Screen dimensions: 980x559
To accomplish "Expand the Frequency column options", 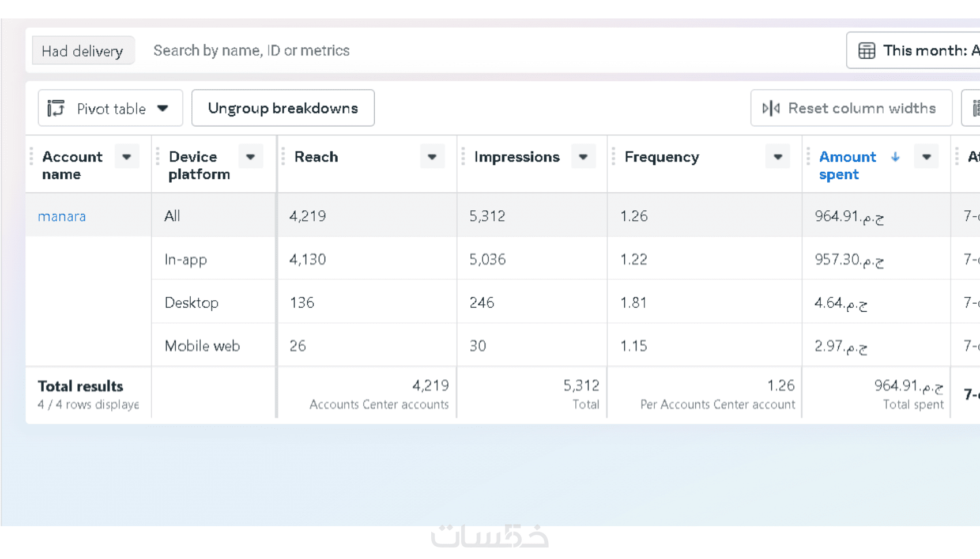I will pos(778,157).
